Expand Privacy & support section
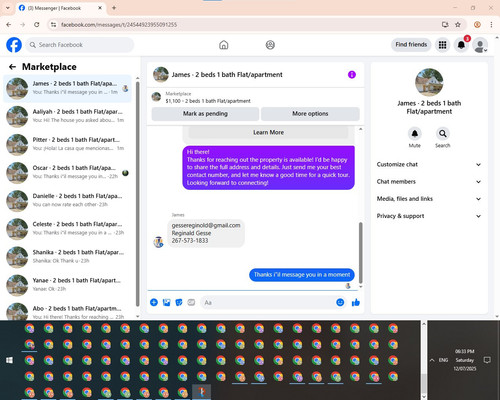This screenshot has width=500, height=400. point(429,216)
